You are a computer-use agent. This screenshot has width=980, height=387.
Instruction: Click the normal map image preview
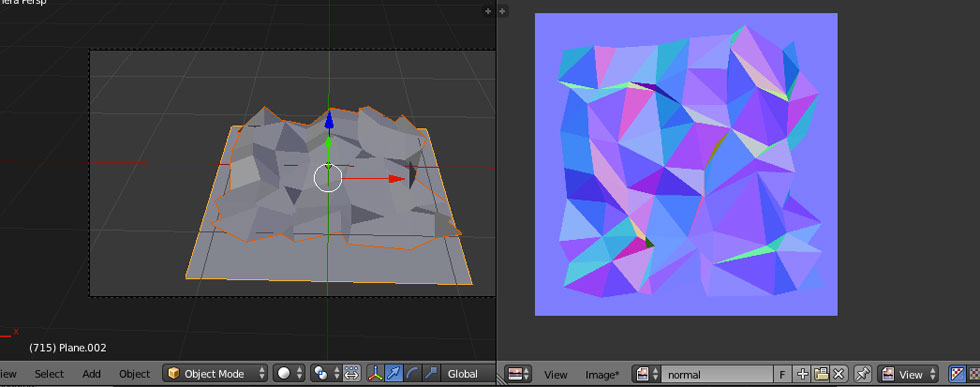(686, 164)
